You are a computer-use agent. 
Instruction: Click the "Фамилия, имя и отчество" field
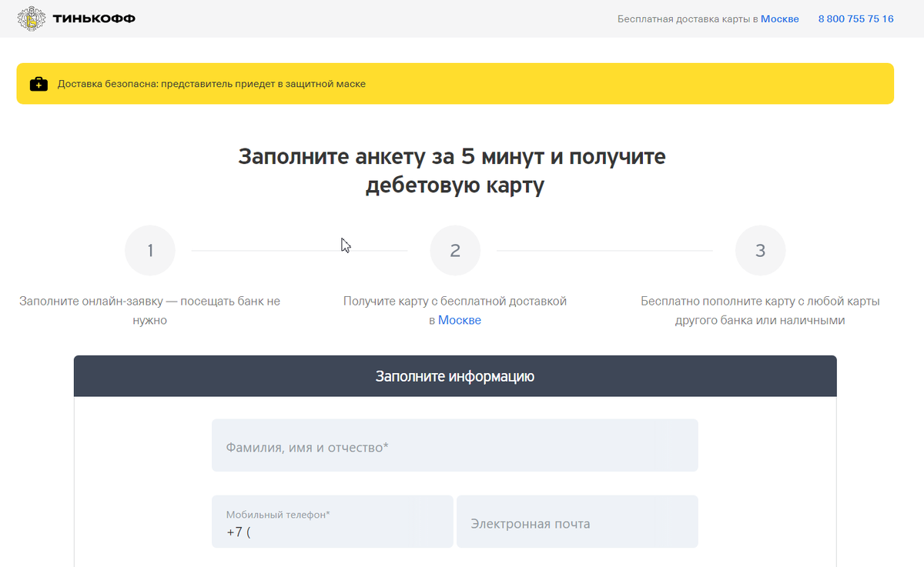pyautogui.click(x=454, y=445)
